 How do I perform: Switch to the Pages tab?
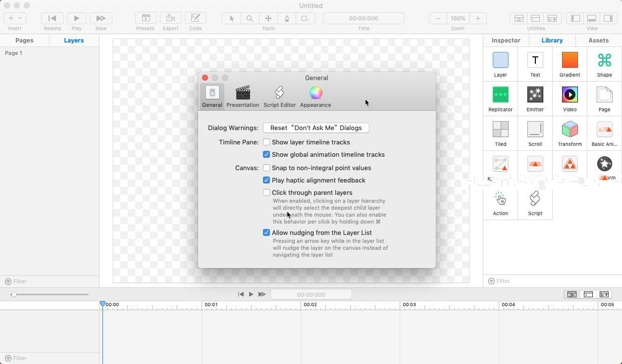coord(24,40)
